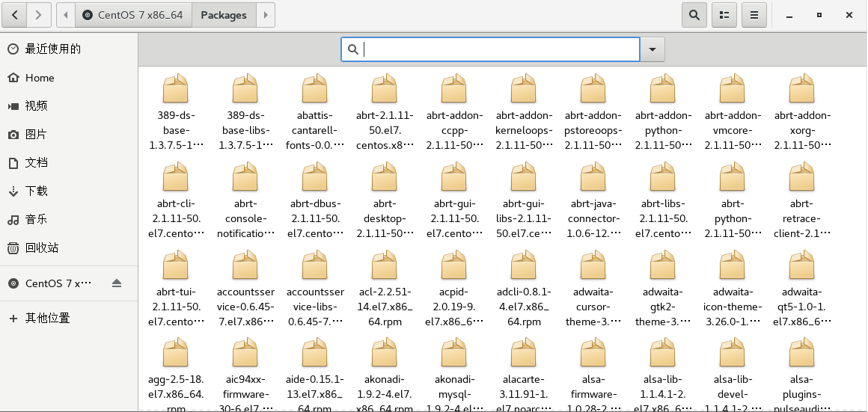Screen dimensions: 868x412
Task: Select abrt-addon-python package icon
Action: [x=663, y=88]
